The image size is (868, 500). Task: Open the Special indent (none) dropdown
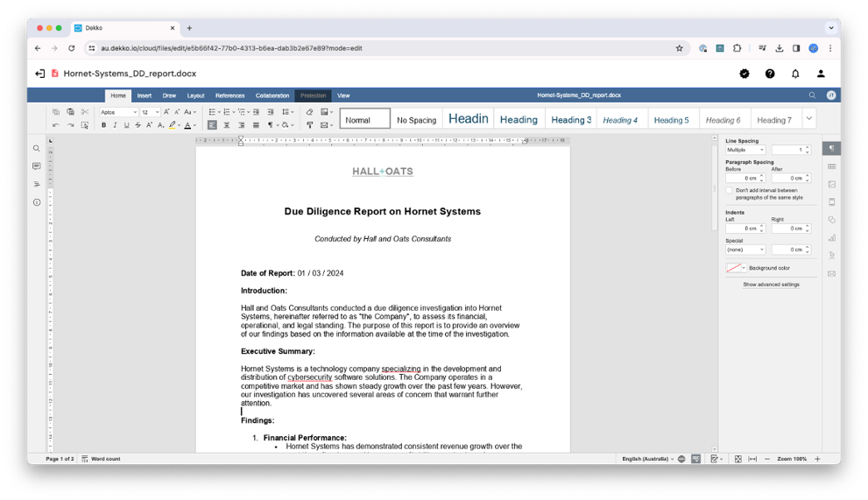point(745,250)
